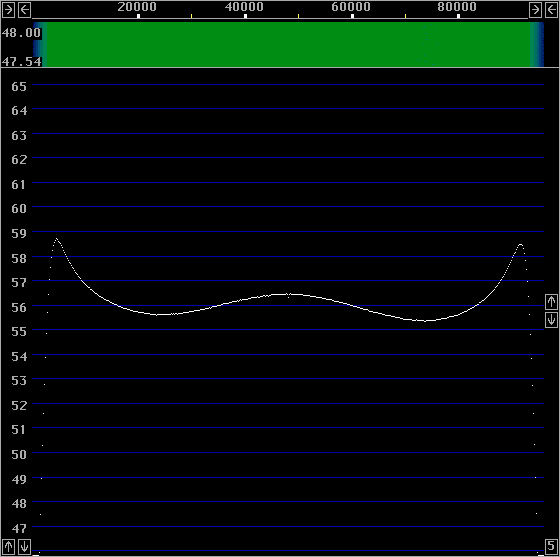Click the 65 dB scale label
560x557 pixels.
[19, 86]
